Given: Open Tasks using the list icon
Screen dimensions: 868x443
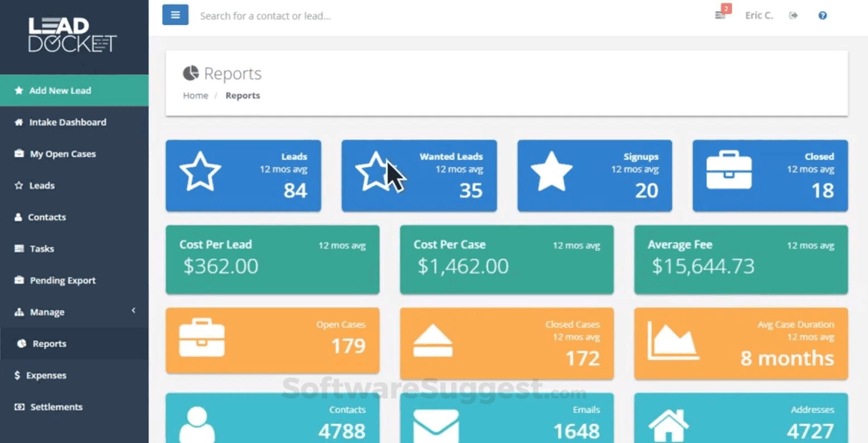Looking at the screenshot, I should (x=18, y=248).
